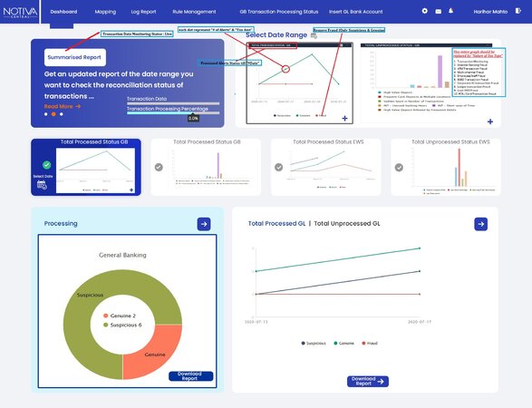Viewport: 532px width, 408px height.
Task: Open the notifications bell icon
Action: pos(450,11)
